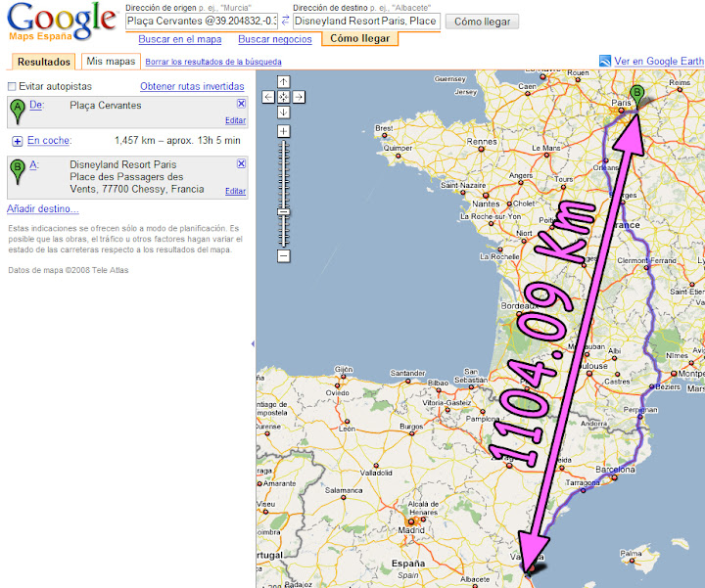This screenshot has width=705, height=588.
Task: Open Buscar en el mapa tab
Action: [x=180, y=39]
